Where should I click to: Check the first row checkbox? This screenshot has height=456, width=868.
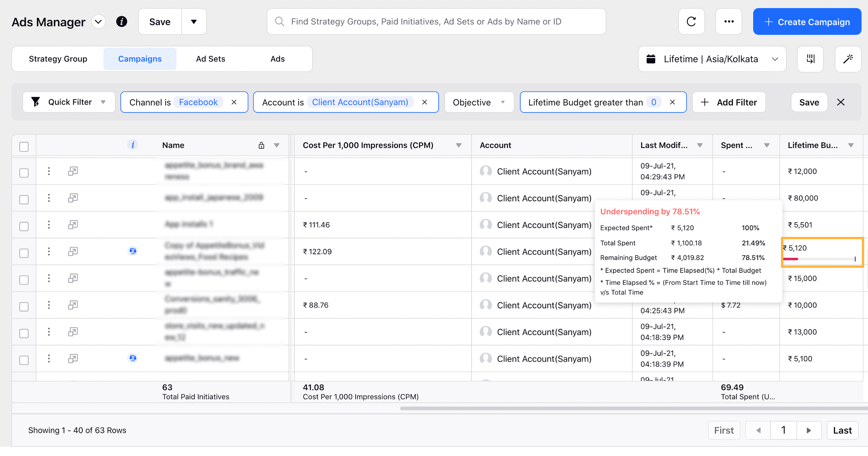tap(24, 171)
